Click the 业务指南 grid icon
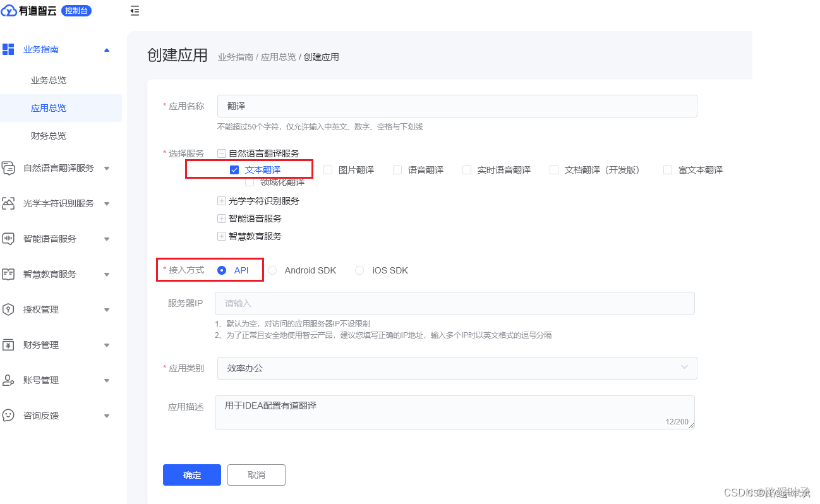820x504 pixels. click(8, 49)
